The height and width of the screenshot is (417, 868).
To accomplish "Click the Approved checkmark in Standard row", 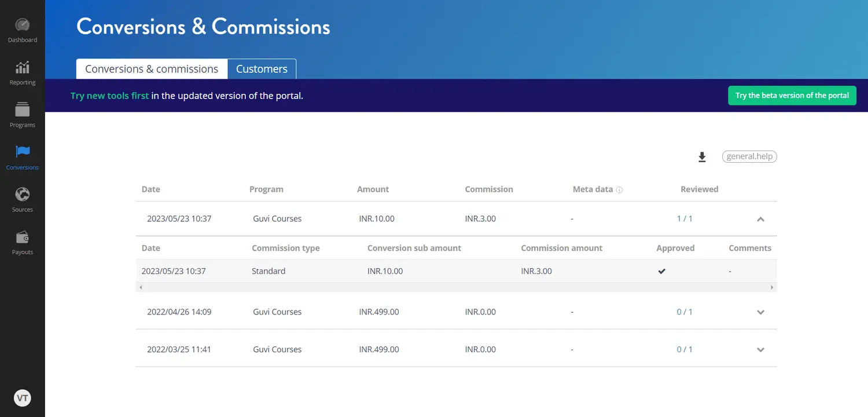I will (661, 271).
